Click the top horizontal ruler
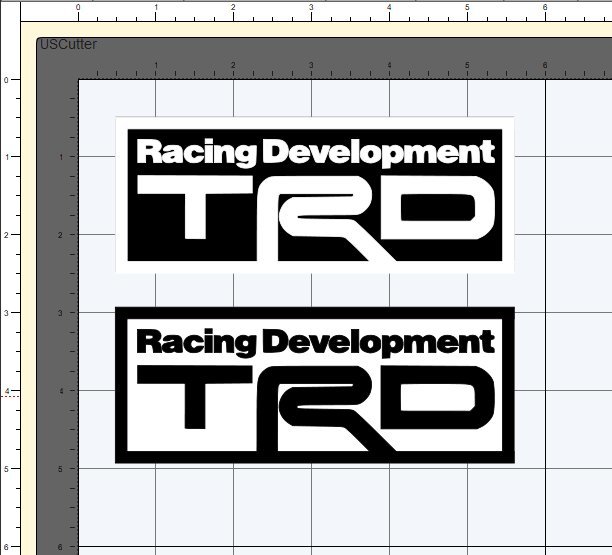 [x=316, y=11]
